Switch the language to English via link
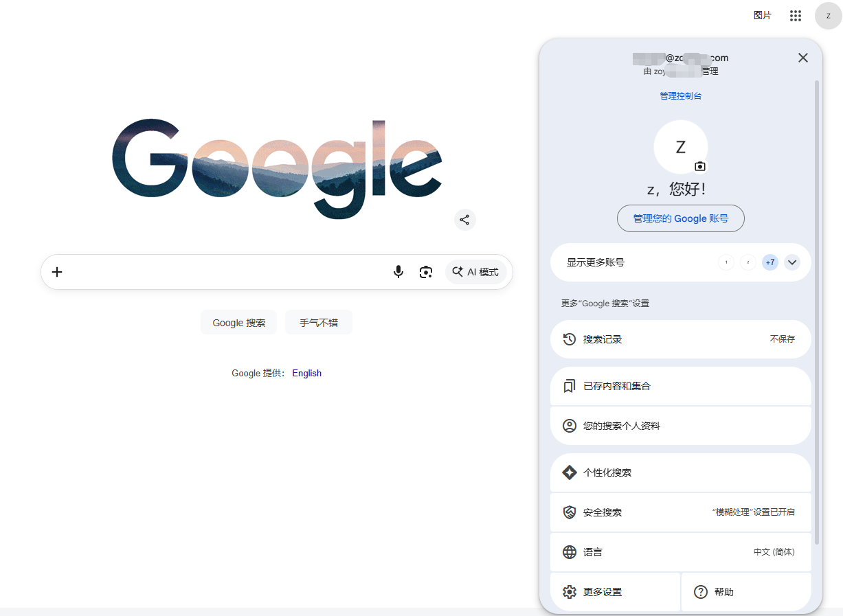 pyautogui.click(x=306, y=373)
